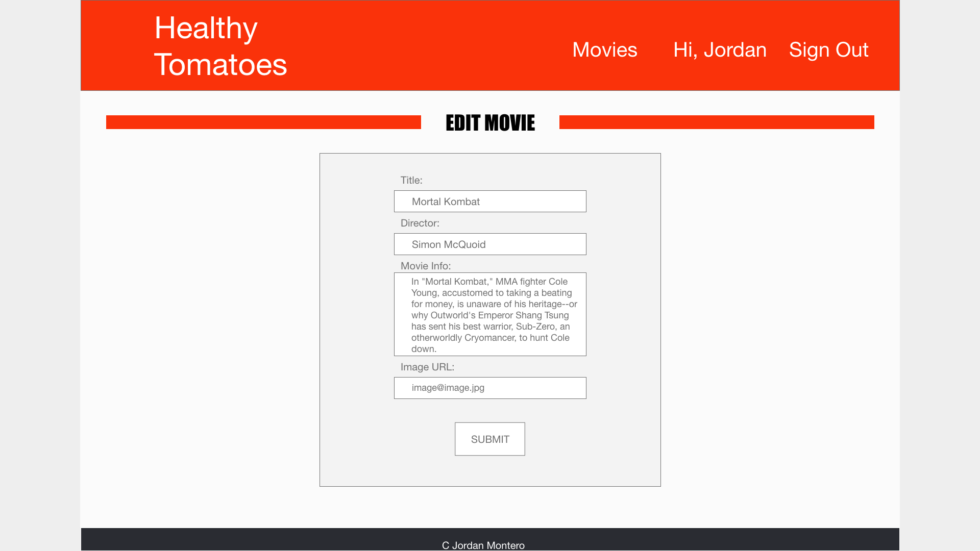Click the EDIT MOVIE heading
980x551 pixels.
click(x=490, y=123)
